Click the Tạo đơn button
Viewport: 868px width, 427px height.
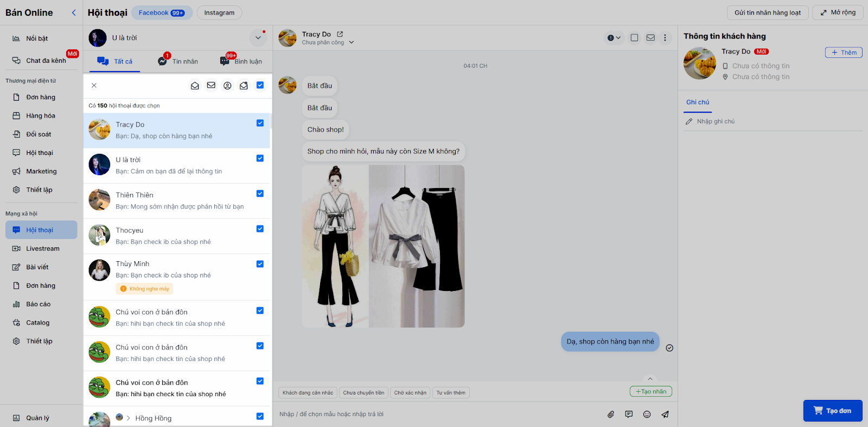coord(833,411)
